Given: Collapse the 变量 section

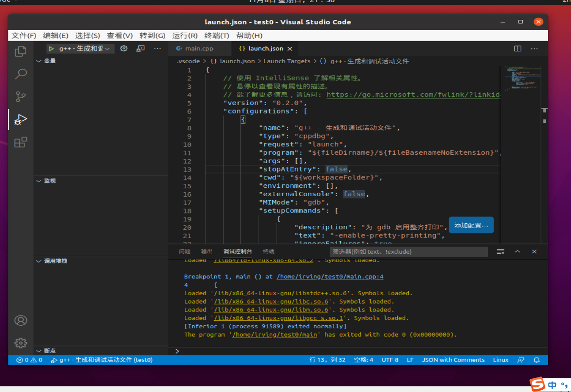Looking at the screenshot, I should tap(38, 61).
